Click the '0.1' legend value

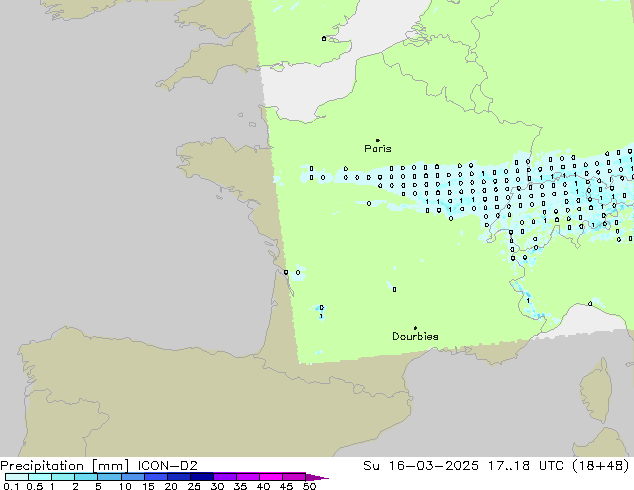tap(11, 486)
